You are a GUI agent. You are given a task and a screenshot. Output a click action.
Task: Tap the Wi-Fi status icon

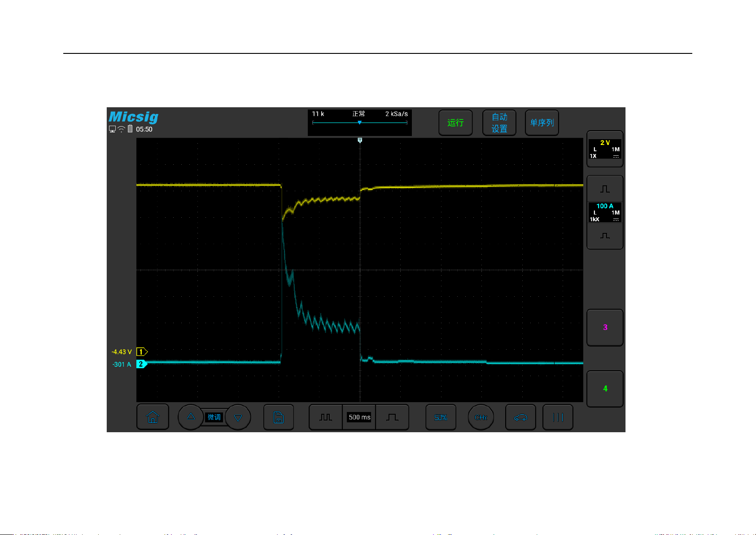121,129
